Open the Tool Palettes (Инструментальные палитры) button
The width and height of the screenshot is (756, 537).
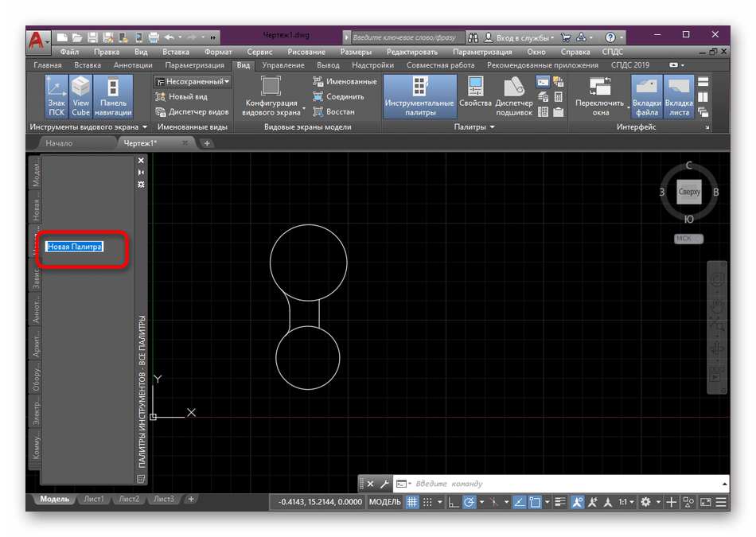pos(419,95)
